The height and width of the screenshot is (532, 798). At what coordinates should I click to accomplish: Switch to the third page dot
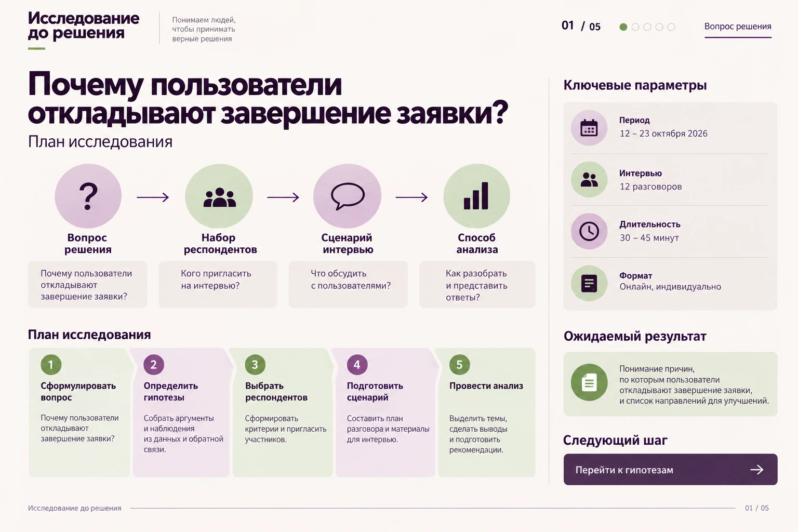(x=647, y=27)
